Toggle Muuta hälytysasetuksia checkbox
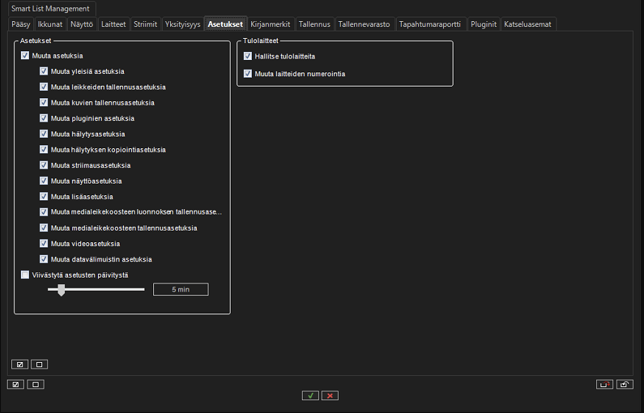Screen dimensions: 644x413 pos(44,134)
